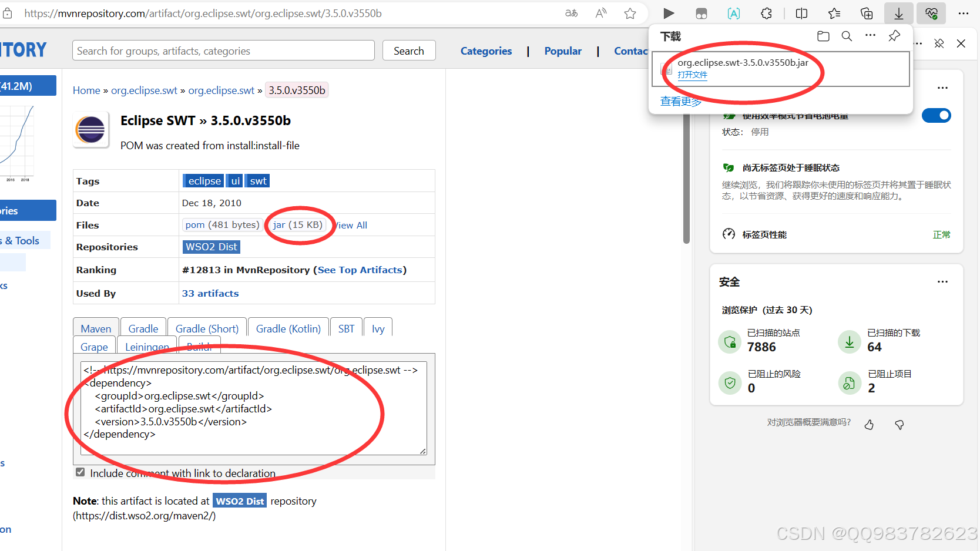Select the Maven tab

(x=96, y=328)
